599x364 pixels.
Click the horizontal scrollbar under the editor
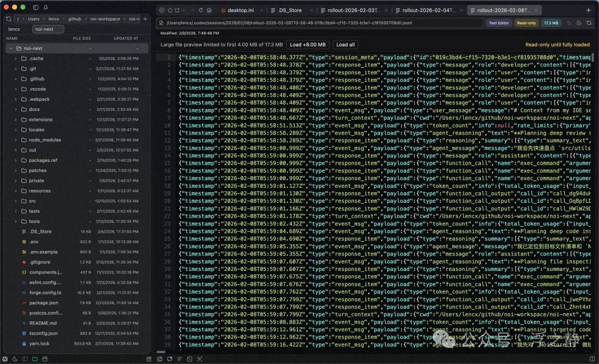coord(161,352)
